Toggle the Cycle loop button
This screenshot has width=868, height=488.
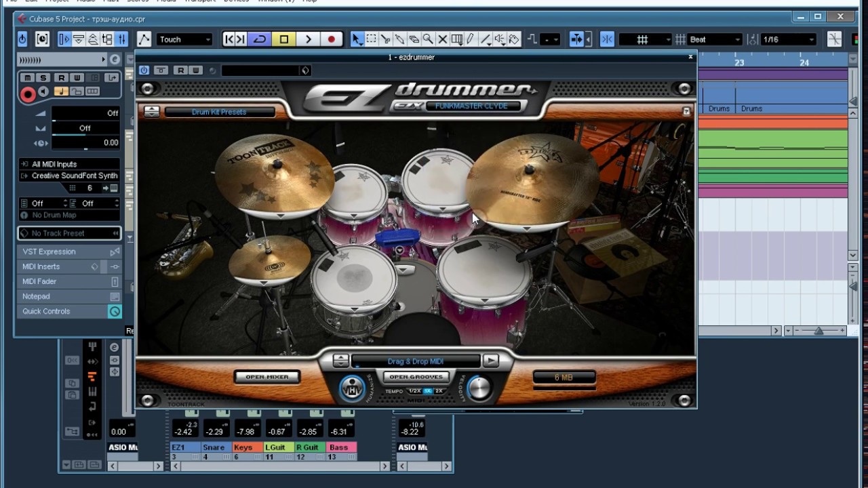(x=259, y=39)
